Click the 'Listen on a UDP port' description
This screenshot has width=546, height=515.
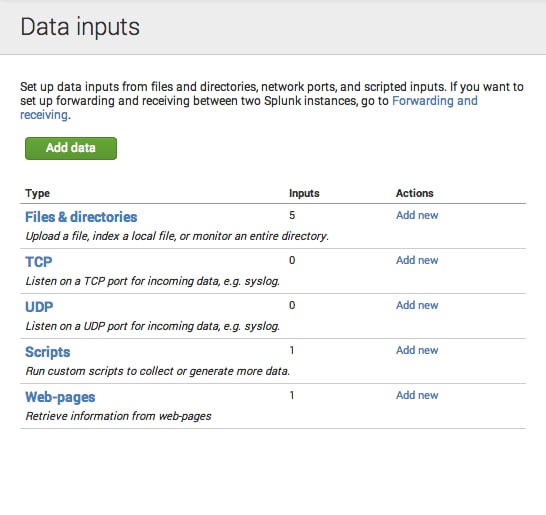pyautogui.click(x=153, y=326)
